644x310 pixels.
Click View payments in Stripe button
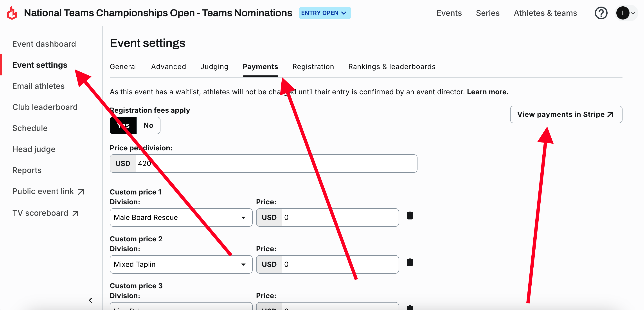click(566, 114)
